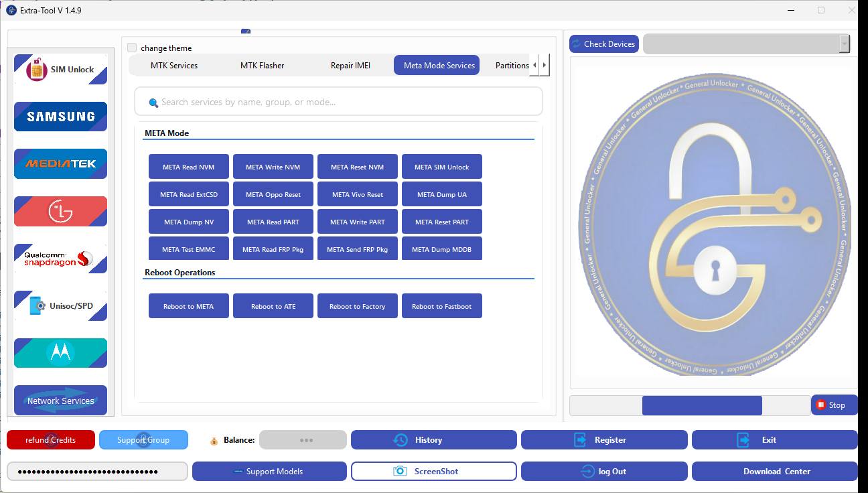The width and height of the screenshot is (868, 493).
Task: Toggle the change theme checkbox
Action: click(x=133, y=48)
